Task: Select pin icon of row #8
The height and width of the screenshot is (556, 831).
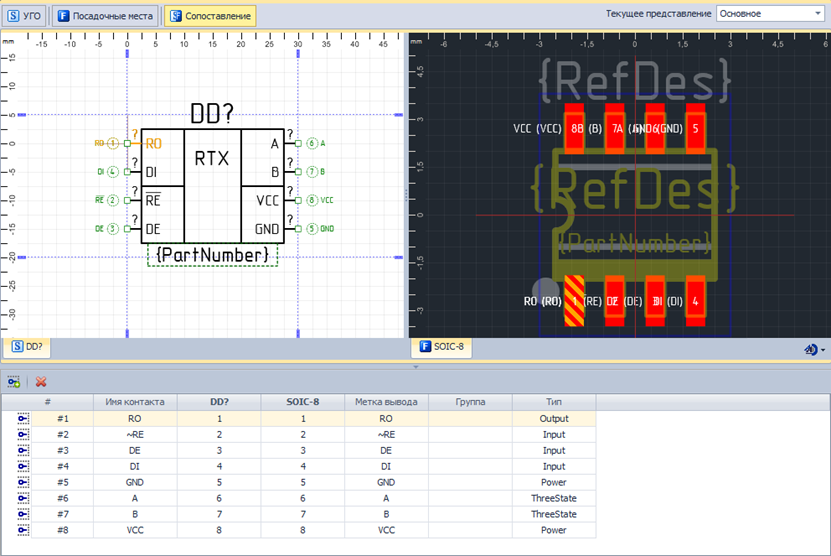Action: click(x=23, y=530)
